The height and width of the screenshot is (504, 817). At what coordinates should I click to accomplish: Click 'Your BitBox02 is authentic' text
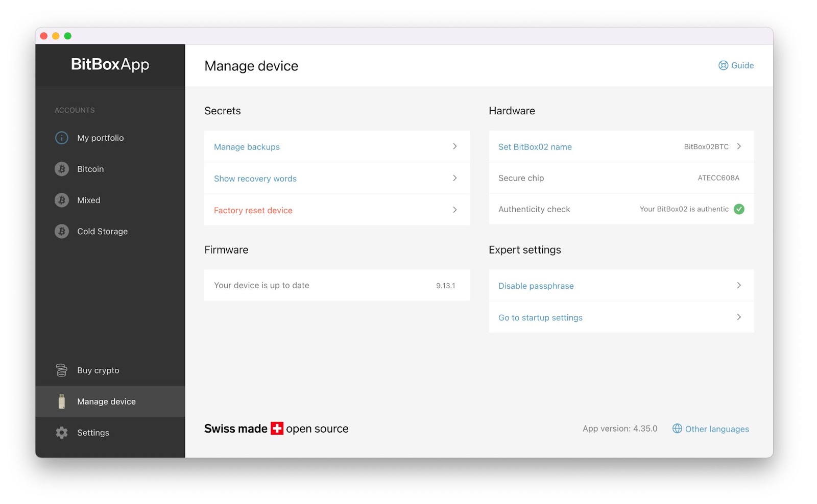click(x=684, y=209)
